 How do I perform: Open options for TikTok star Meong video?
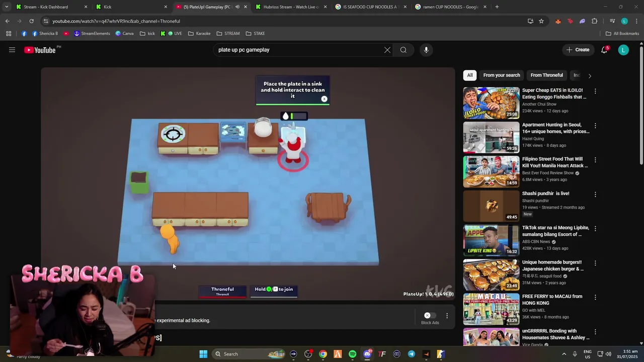point(595,229)
